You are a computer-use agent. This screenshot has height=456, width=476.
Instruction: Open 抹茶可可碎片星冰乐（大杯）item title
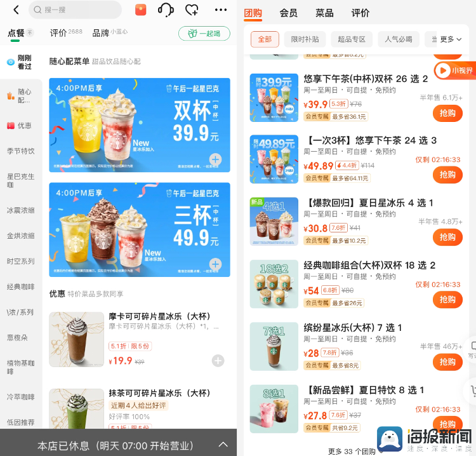pyautogui.click(x=160, y=393)
